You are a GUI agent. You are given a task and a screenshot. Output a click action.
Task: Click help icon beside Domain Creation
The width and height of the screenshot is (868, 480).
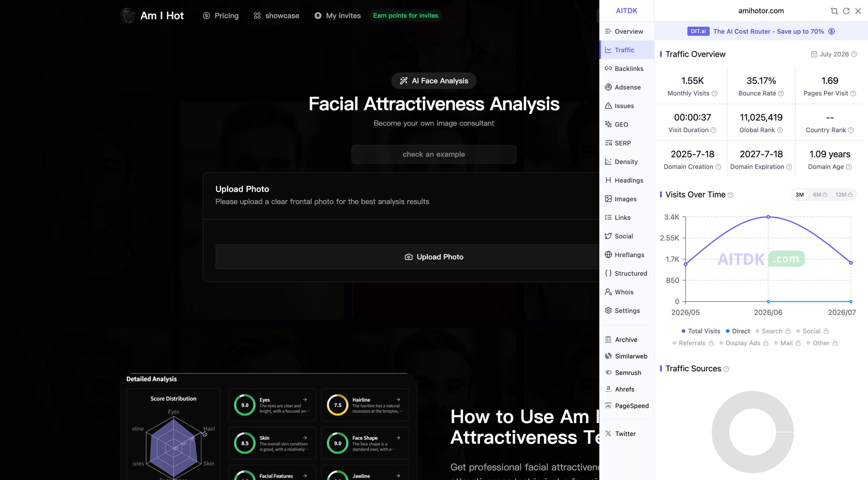pos(718,167)
